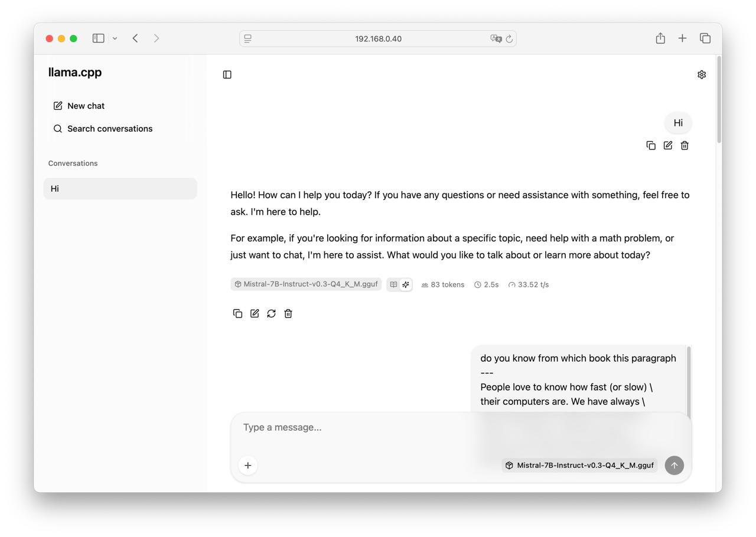Delete the assistant's response
The height and width of the screenshot is (537, 756).
click(288, 314)
